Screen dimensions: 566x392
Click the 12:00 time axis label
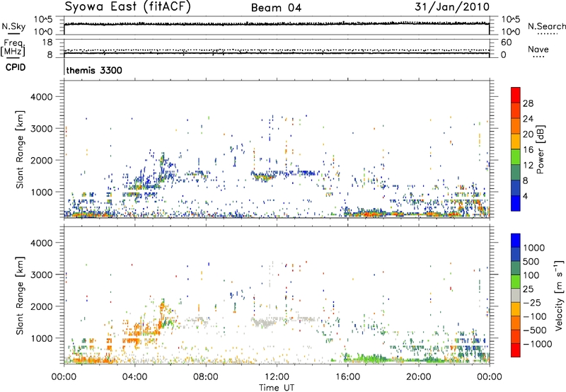(x=277, y=377)
